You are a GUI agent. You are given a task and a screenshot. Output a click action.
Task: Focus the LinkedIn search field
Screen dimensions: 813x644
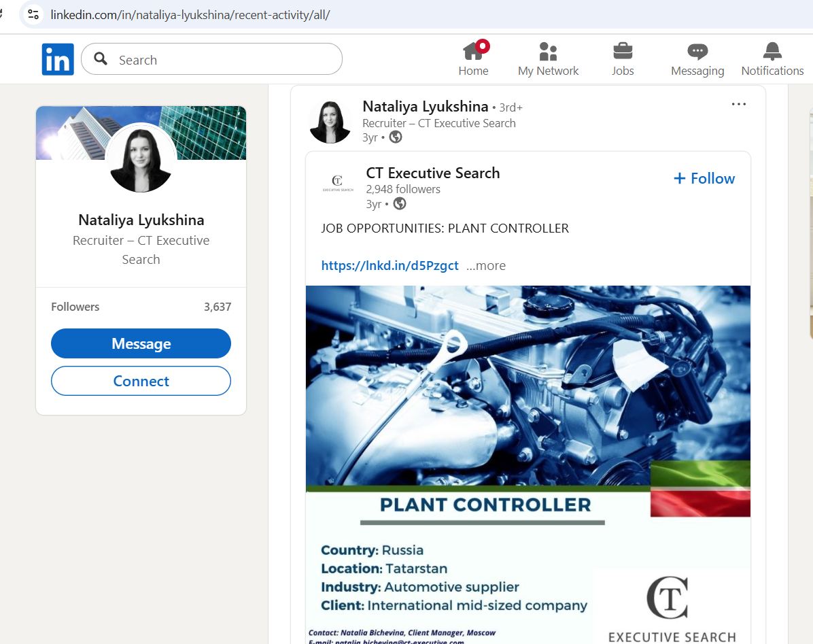[x=224, y=60]
